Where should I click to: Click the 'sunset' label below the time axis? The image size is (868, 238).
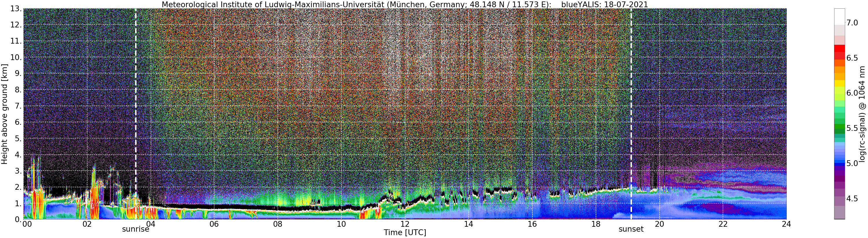click(631, 229)
